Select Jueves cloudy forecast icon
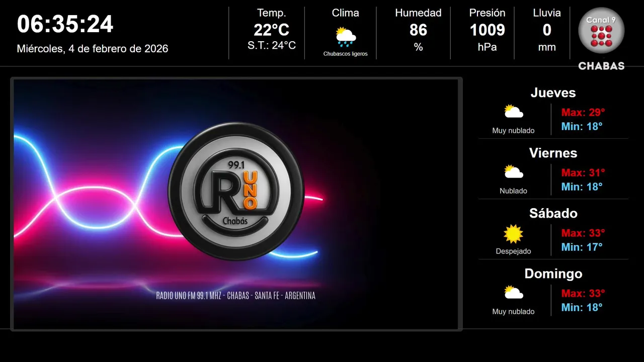 coord(514,112)
